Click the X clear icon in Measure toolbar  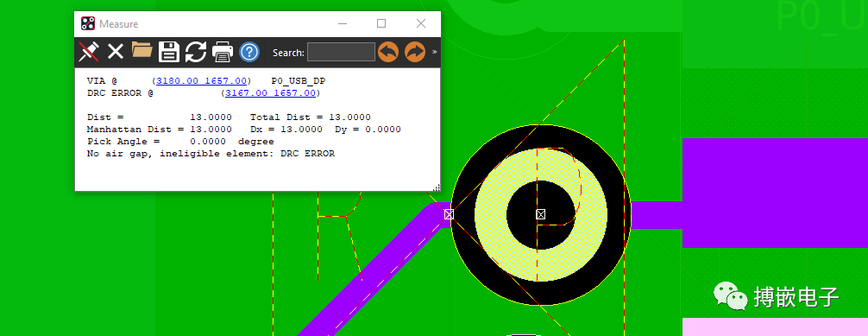[115, 52]
